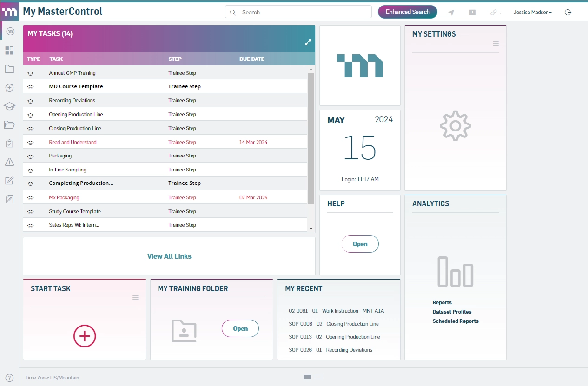Open the Completing Production... task
The width and height of the screenshot is (588, 386).
click(81, 183)
